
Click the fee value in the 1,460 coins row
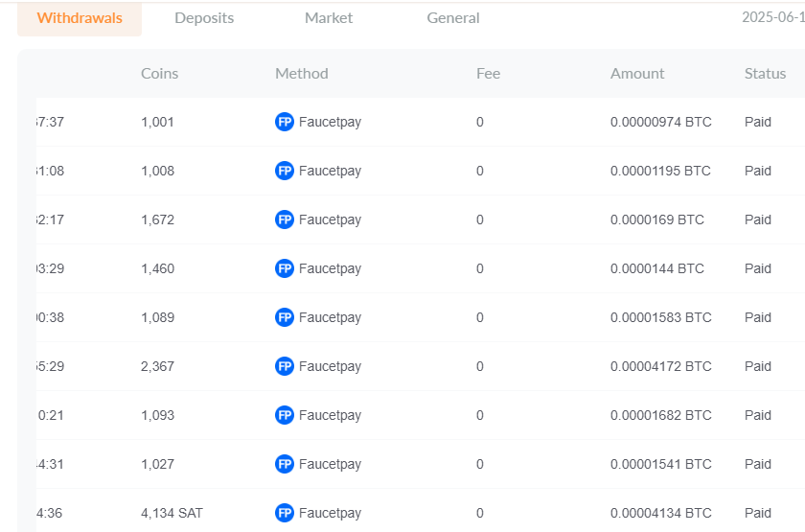click(480, 268)
